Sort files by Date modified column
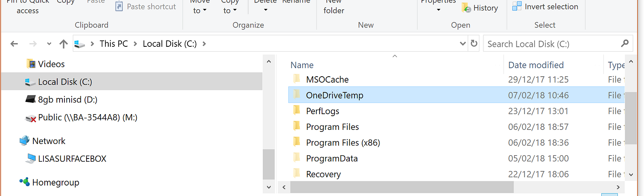The width and height of the screenshot is (644, 196). click(536, 65)
